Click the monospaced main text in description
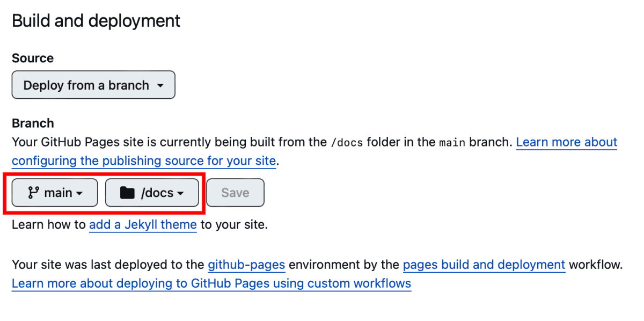This screenshot has height=321, width=644. [452, 143]
